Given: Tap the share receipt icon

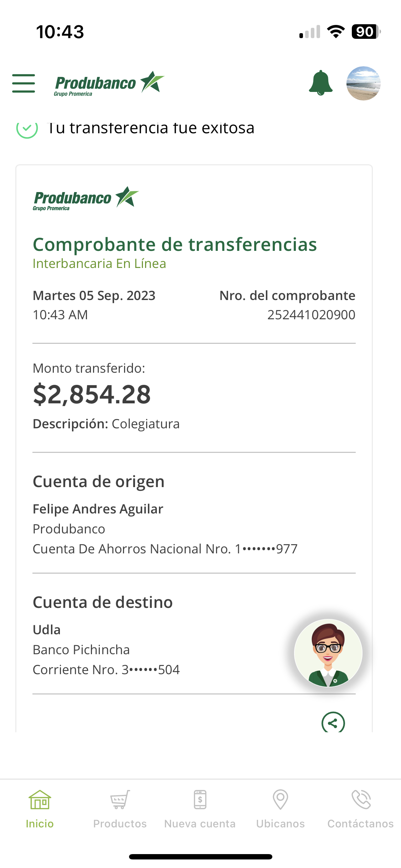Looking at the screenshot, I should (333, 723).
